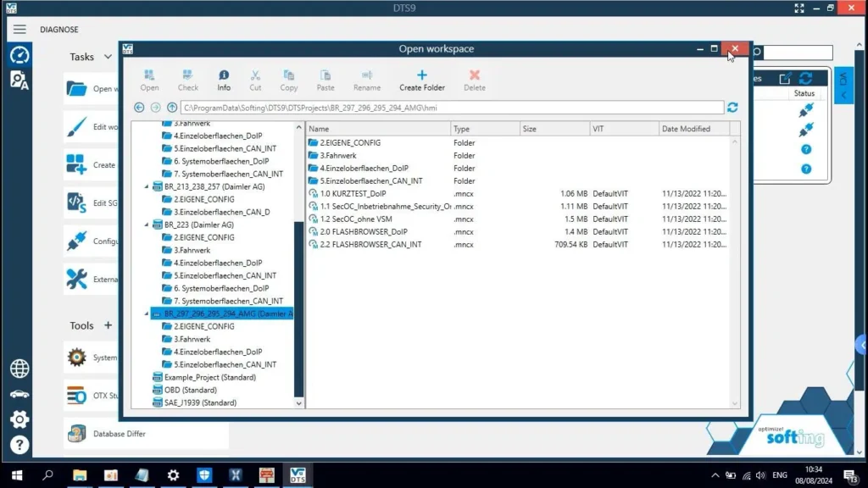The width and height of the screenshot is (868, 488).
Task: Click the settings gear in the left sidebar
Action: click(19, 419)
